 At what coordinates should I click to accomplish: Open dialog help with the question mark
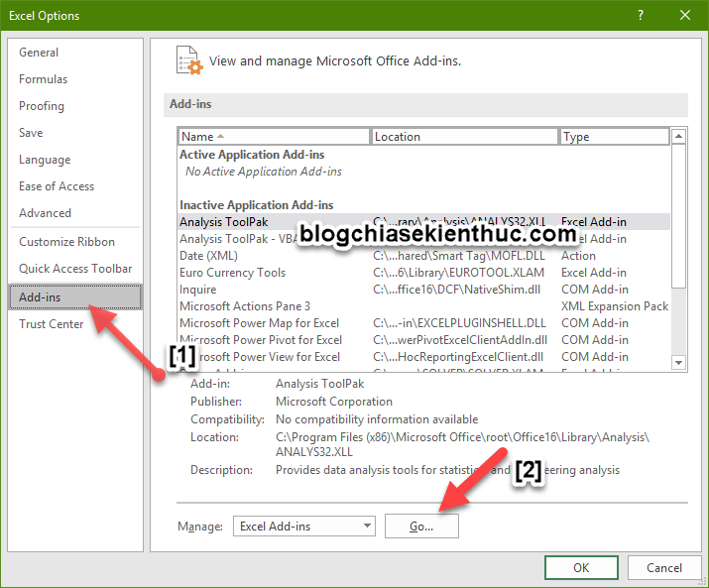pos(641,16)
